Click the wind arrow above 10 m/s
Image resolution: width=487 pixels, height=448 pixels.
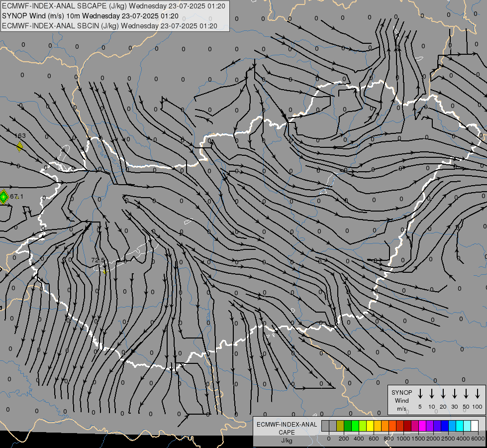click(432, 394)
